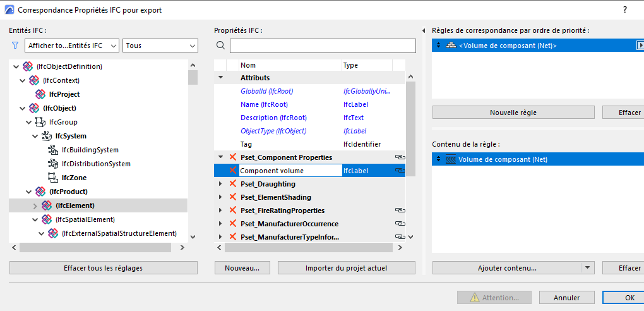Click the link icon on Pset_FireRatingProperties row
Image resolution: width=644 pixels, height=311 pixels.
click(x=399, y=210)
